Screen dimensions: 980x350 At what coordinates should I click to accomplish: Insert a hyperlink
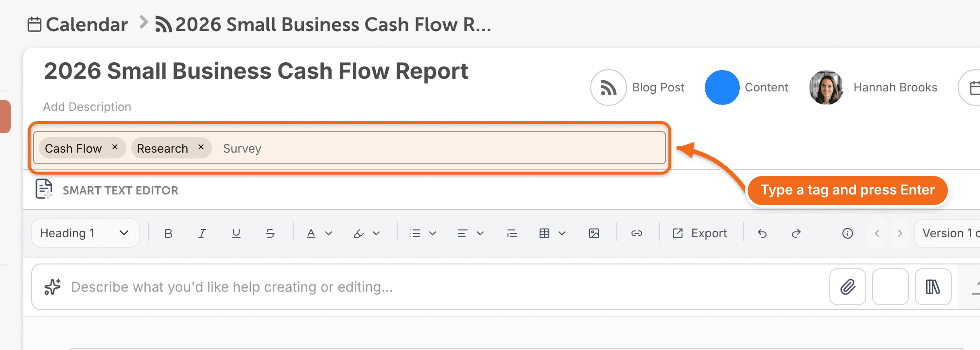[x=637, y=233]
